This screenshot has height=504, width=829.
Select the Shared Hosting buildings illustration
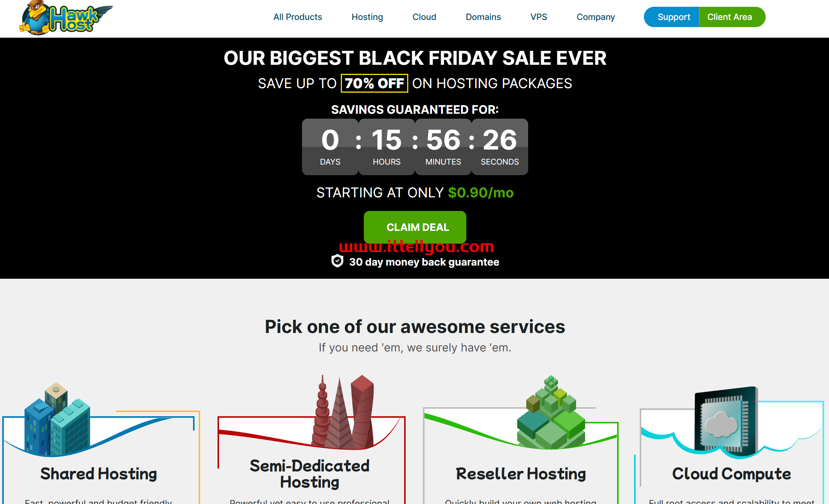pos(57,418)
